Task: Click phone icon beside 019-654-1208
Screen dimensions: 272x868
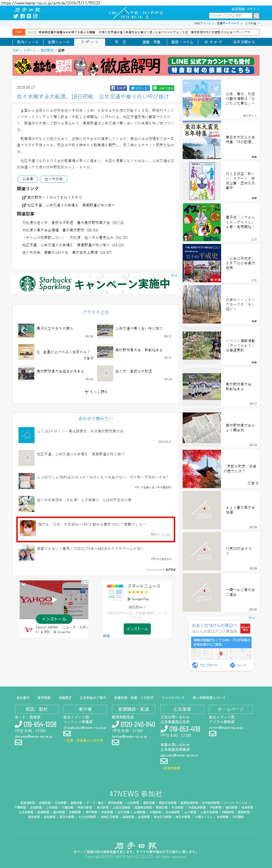Action: click(x=19, y=724)
